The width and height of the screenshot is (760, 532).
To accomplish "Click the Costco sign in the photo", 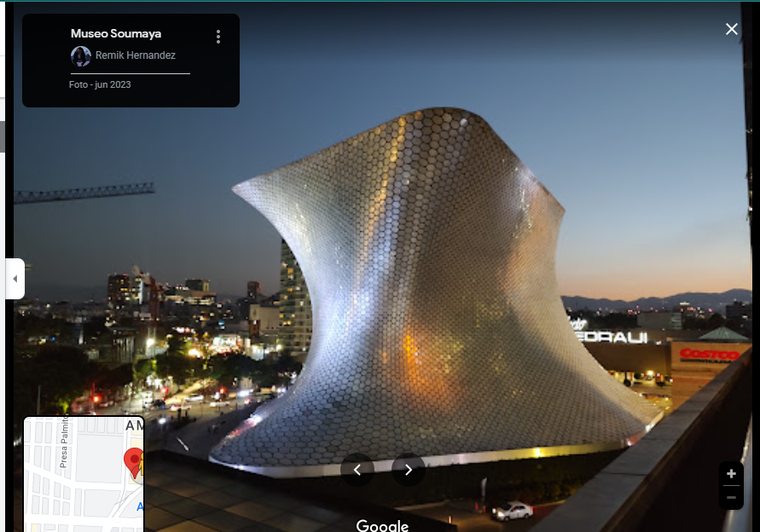I will click(710, 355).
